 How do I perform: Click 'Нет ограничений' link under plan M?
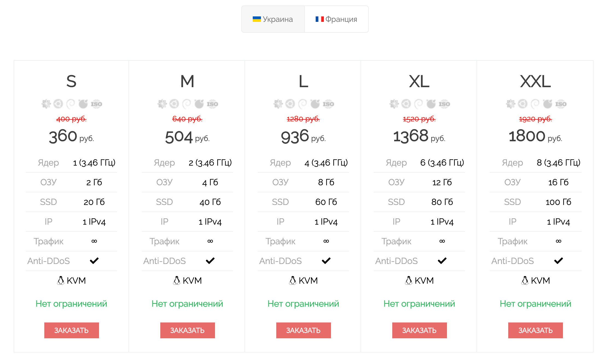pyautogui.click(x=187, y=304)
